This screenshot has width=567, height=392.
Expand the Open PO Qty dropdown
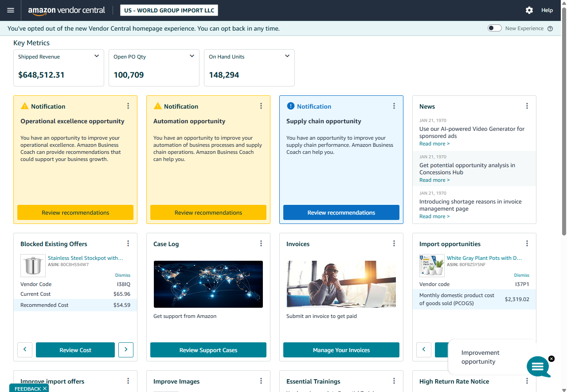pos(192,56)
